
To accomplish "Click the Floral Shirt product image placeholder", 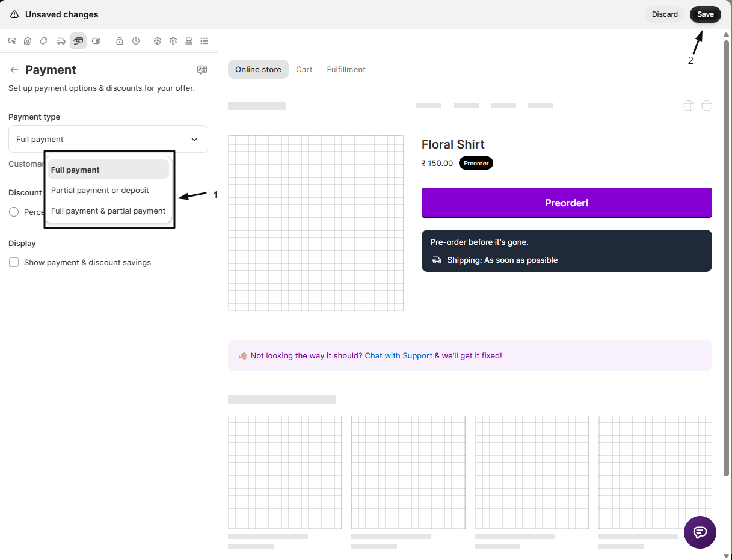I will click(316, 223).
